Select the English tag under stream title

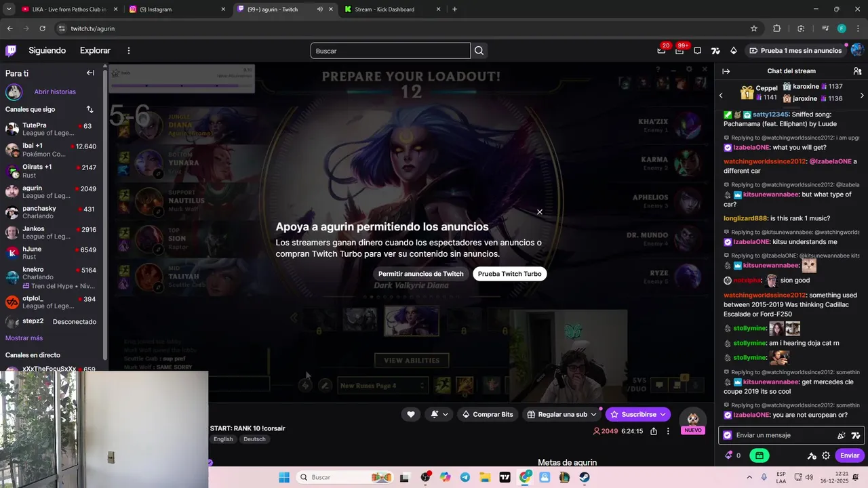[x=223, y=439]
